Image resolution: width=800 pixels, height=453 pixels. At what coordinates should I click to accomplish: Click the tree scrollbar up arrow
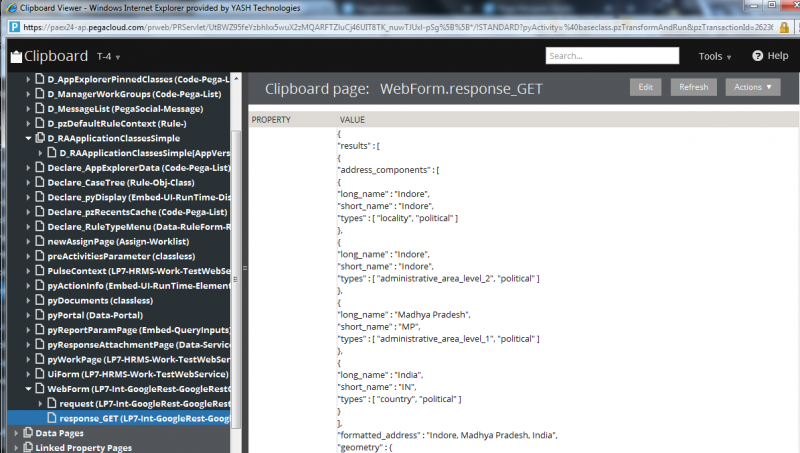click(x=236, y=79)
